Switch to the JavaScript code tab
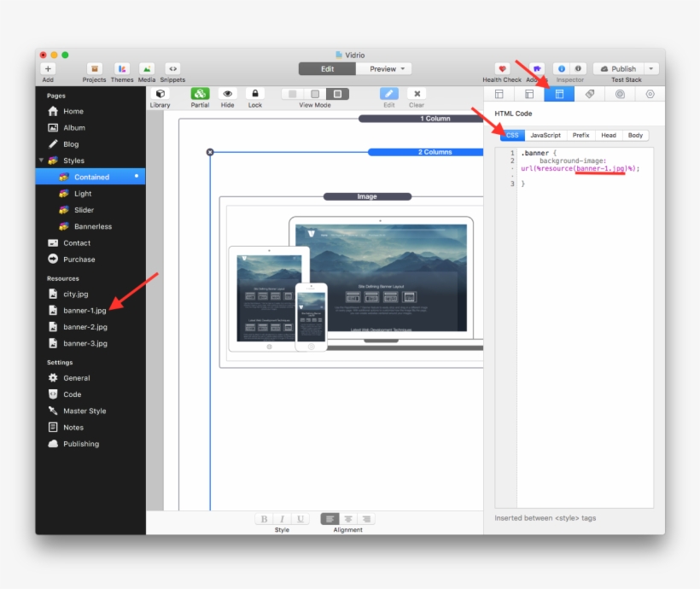 (x=545, y=135)
